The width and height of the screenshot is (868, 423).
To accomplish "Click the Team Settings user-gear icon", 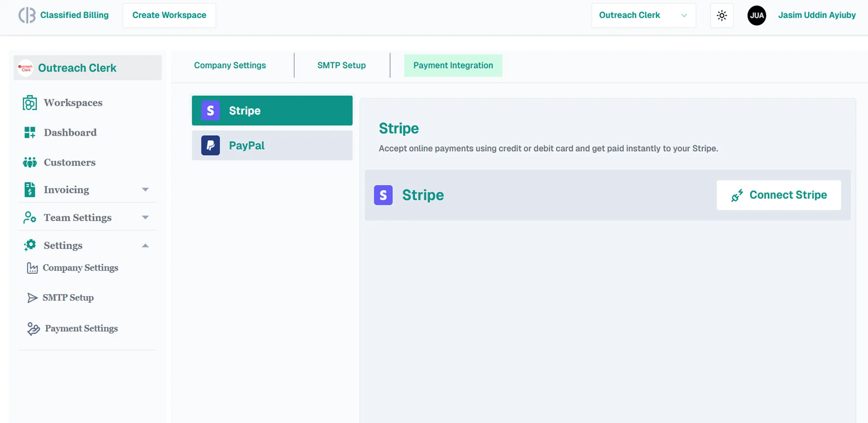I will click(x=30, y=217).
